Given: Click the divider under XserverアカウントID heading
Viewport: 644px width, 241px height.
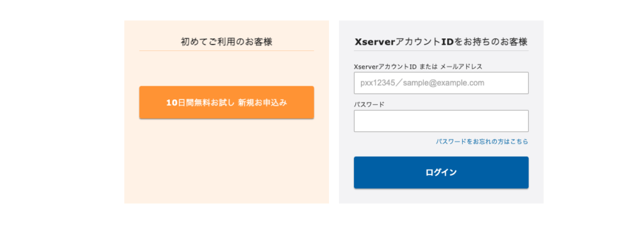Looking at the screenshot, I should point(441,50).
